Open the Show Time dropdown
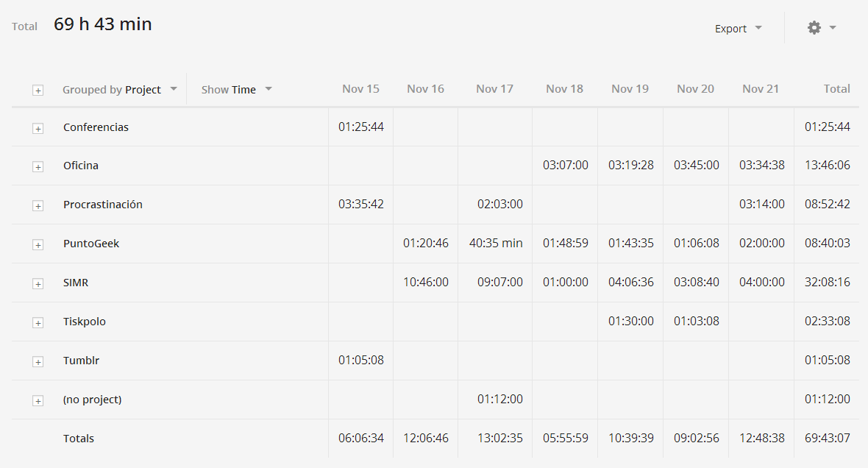This screenshot has width=868, height=468. 236,89
